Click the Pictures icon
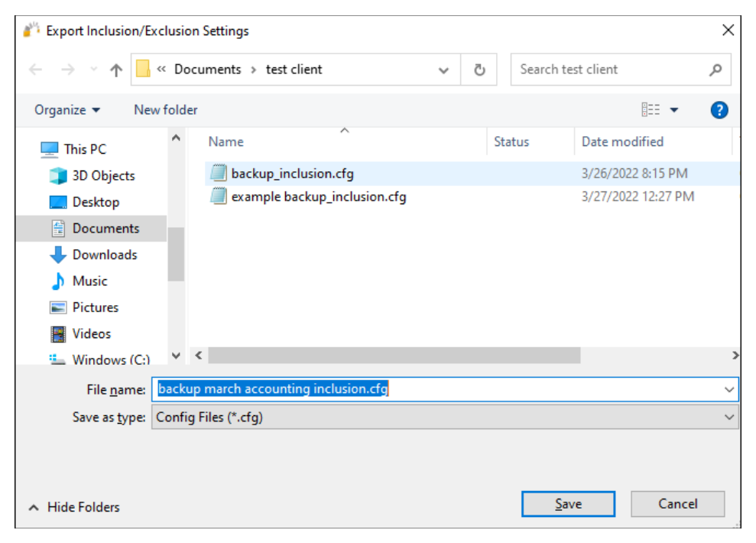The height and width of the screenshot is (543, 756). coord(58,307)
